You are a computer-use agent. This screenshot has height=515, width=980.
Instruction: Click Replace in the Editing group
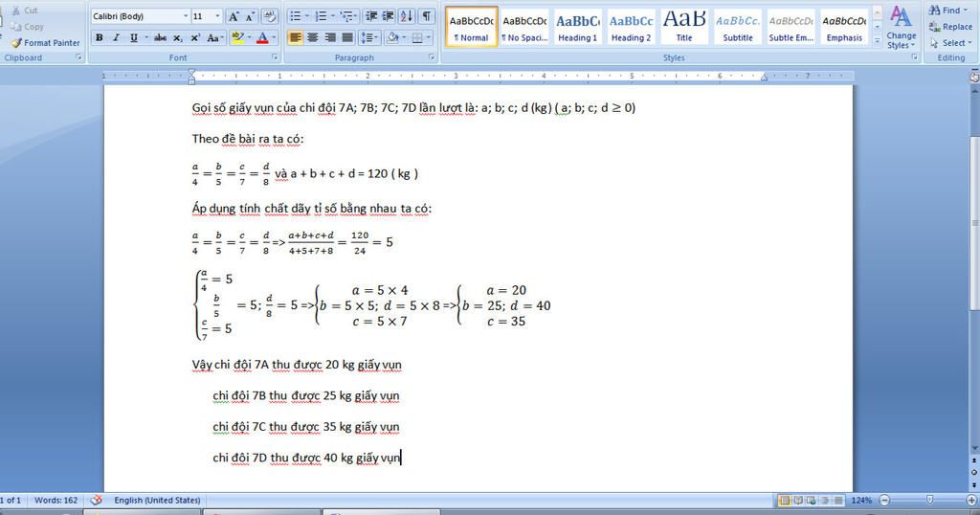coord(950,27)
